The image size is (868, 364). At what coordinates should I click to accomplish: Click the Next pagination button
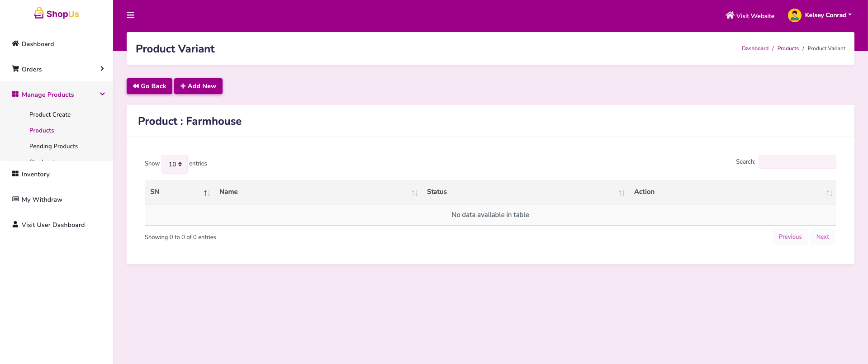822,237
